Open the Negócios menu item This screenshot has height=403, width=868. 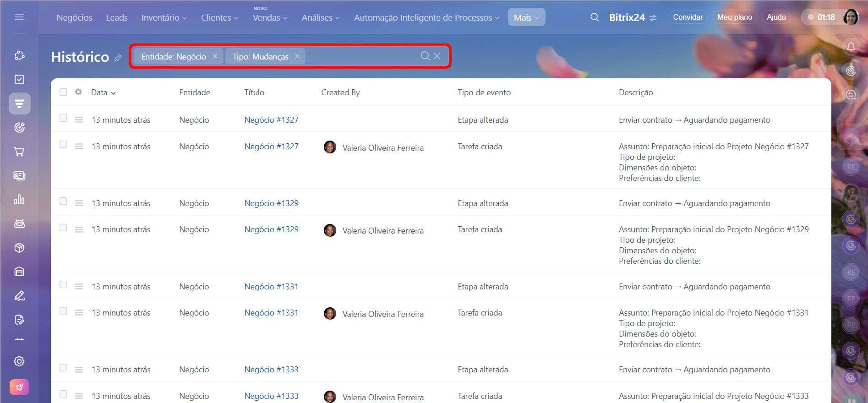coord(74,17)
